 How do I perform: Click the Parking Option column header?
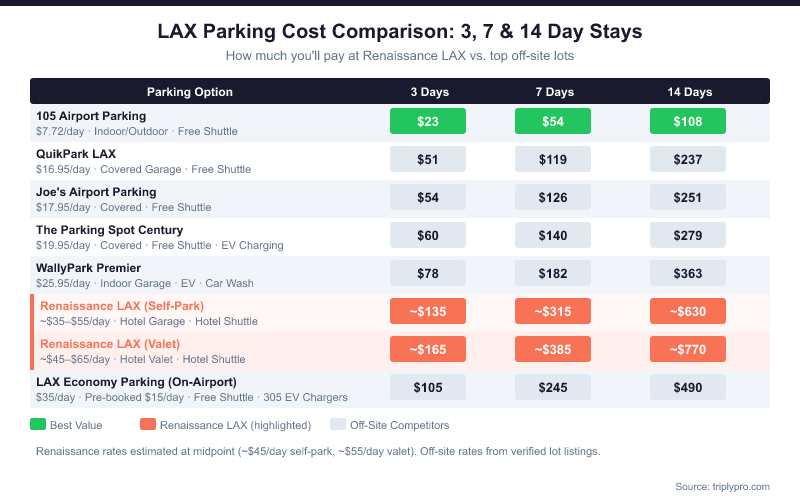(x=190, y=92)
